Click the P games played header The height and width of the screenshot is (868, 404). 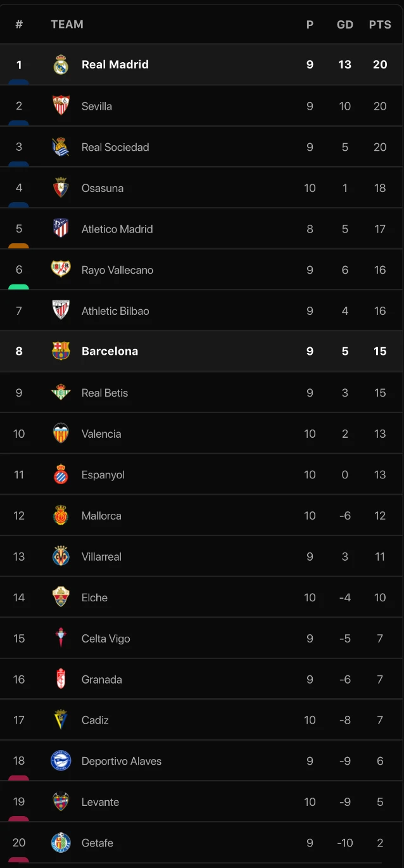tap(310, 25)
